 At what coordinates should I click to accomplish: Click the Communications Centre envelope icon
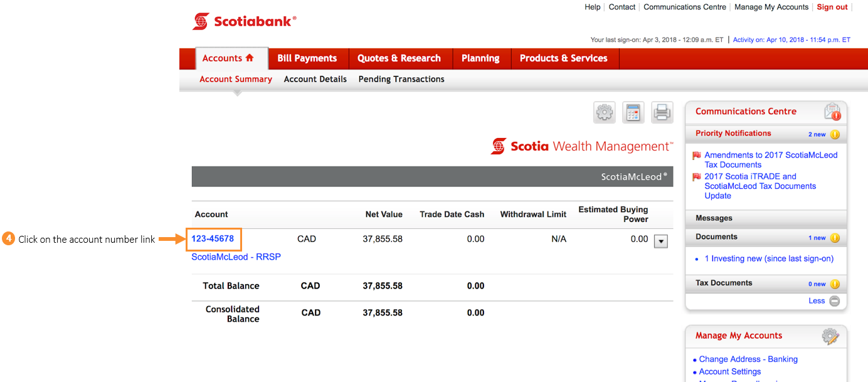tap(833, 111)
